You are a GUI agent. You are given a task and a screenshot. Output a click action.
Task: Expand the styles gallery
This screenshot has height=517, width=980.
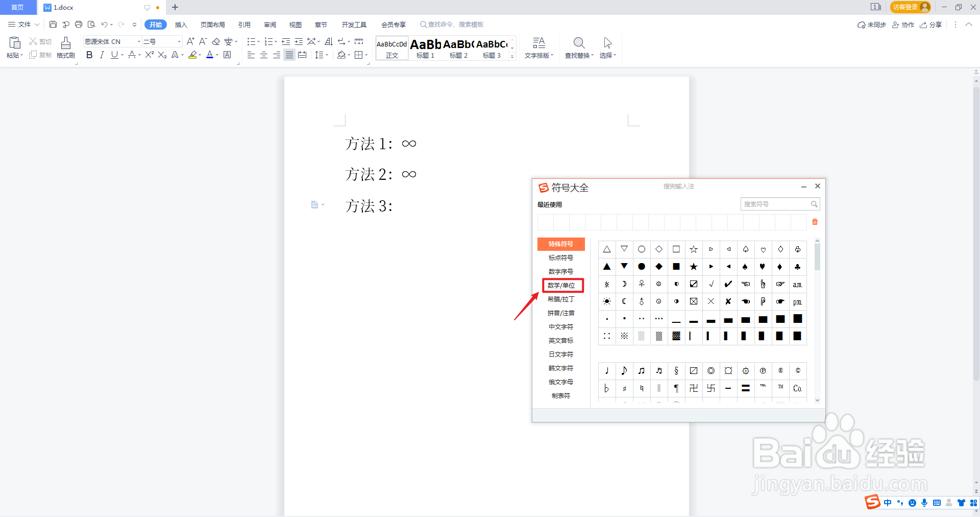tap(512, 57)
